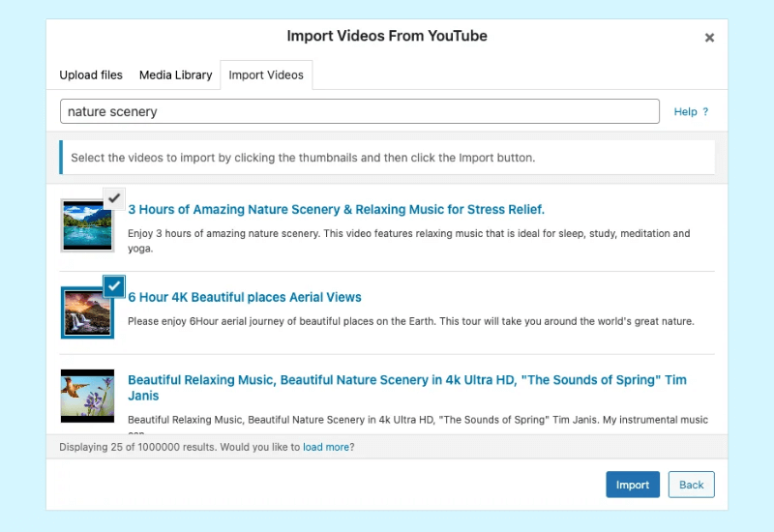The height and width of the screenshot is (532, 774).
Task: Click the Back button
Action: [x=691, y=485]
